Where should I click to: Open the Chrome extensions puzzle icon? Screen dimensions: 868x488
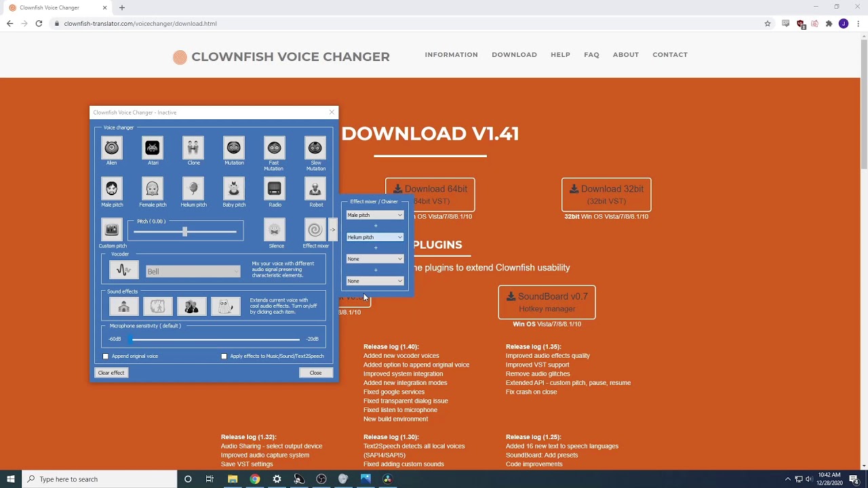coord(829,24)
